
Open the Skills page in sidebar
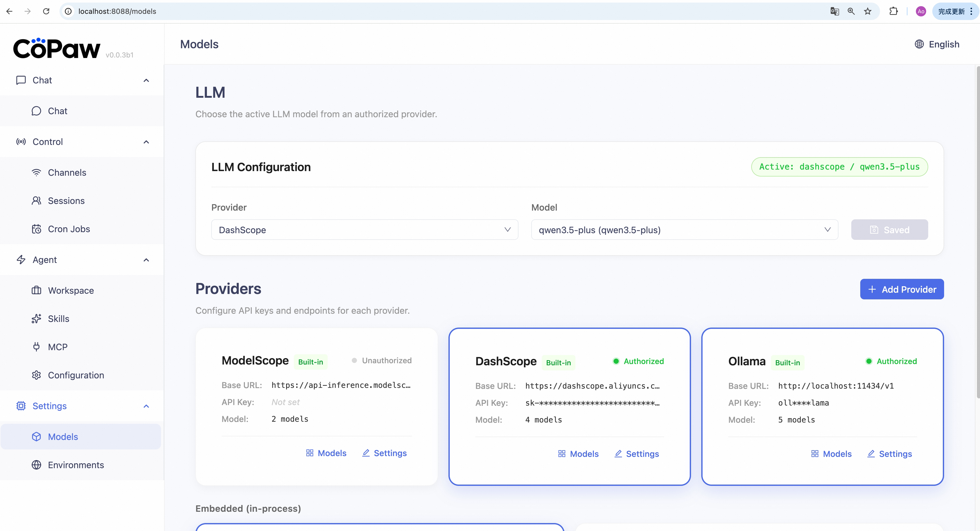(x=58, y=319)
